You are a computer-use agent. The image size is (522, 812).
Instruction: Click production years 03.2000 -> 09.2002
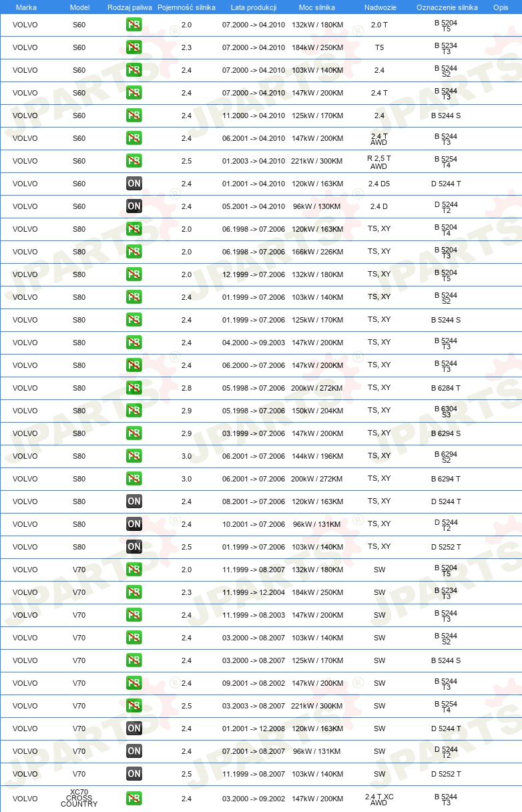click(254, 799)
